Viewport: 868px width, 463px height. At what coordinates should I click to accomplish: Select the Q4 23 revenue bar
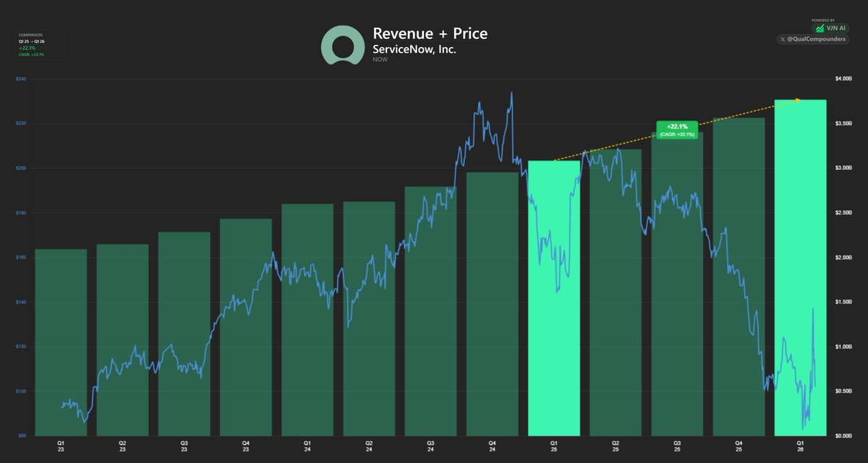click(246, 327)
